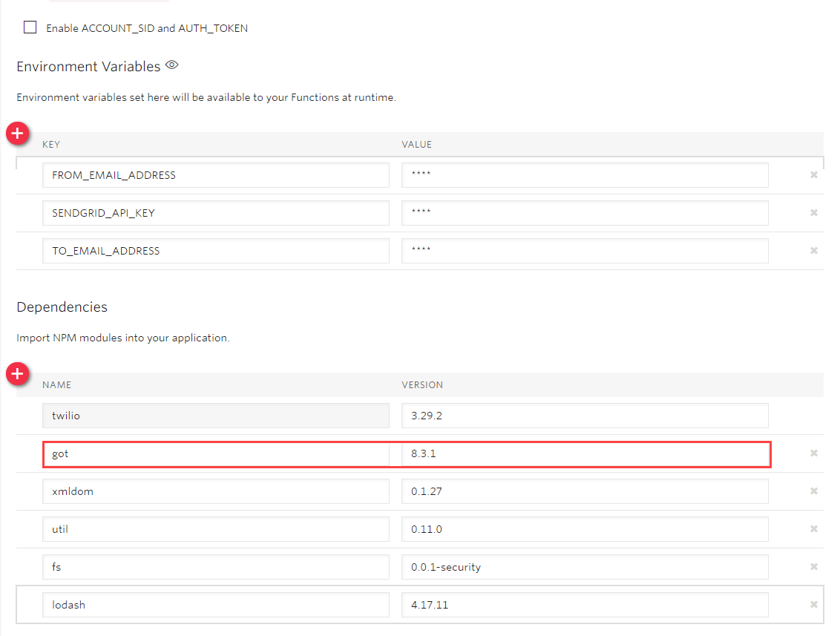Viewport: 840px width, 636px height.
Task: Edit the FROM_EMAIL_ADDRESS key field
Action: (215, 174)
